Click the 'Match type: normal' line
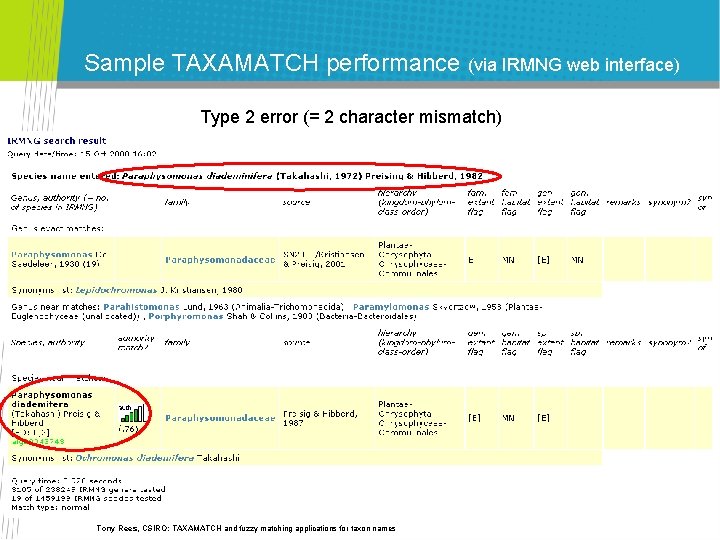 [x=51, y=507]
